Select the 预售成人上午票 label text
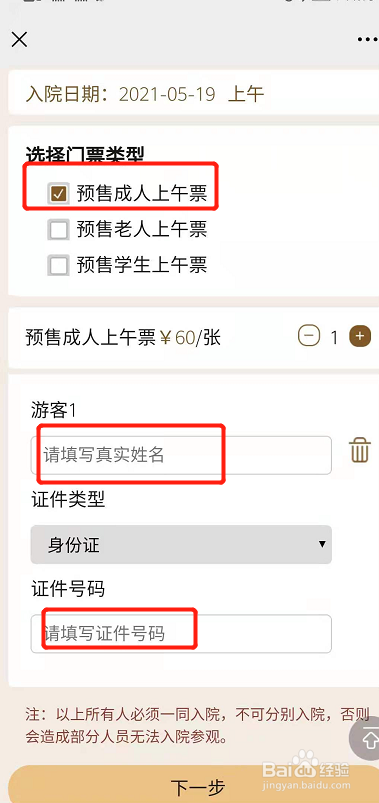 142,194
